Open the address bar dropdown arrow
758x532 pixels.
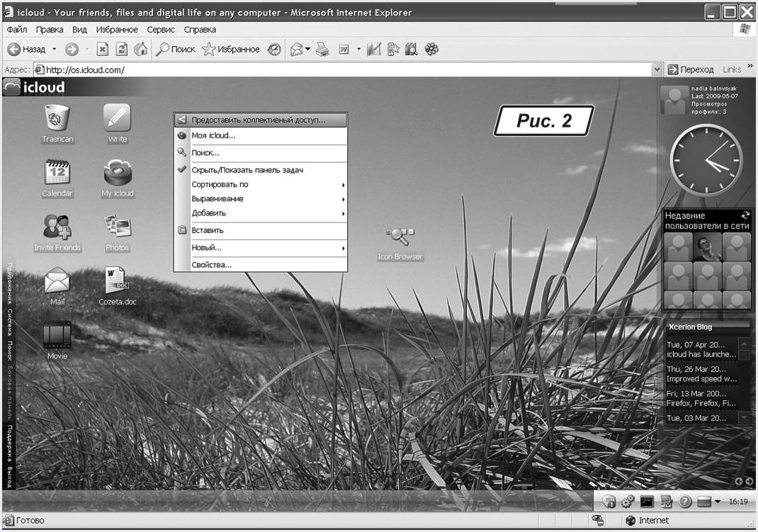(x=657, y=69)
